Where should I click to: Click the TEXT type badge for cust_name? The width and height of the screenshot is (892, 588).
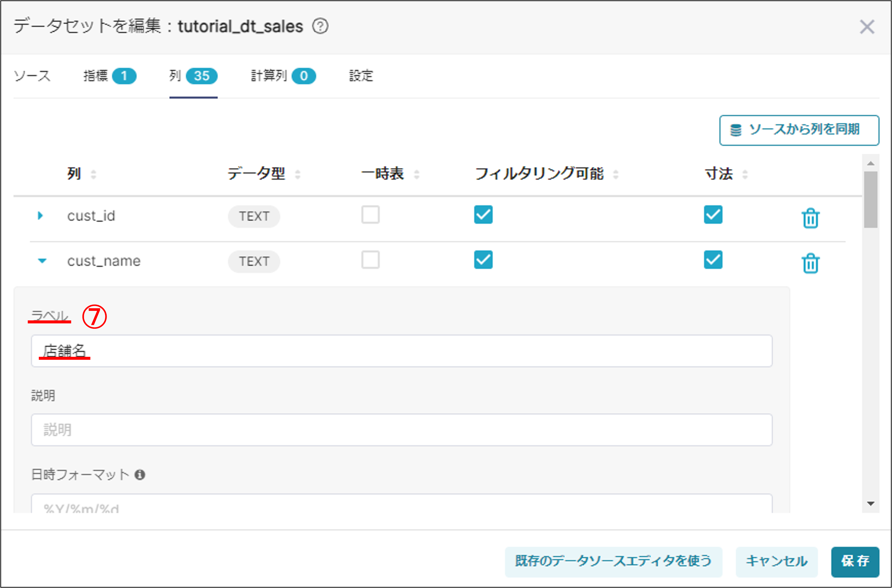pyautogui.click(x=254, y=261)
